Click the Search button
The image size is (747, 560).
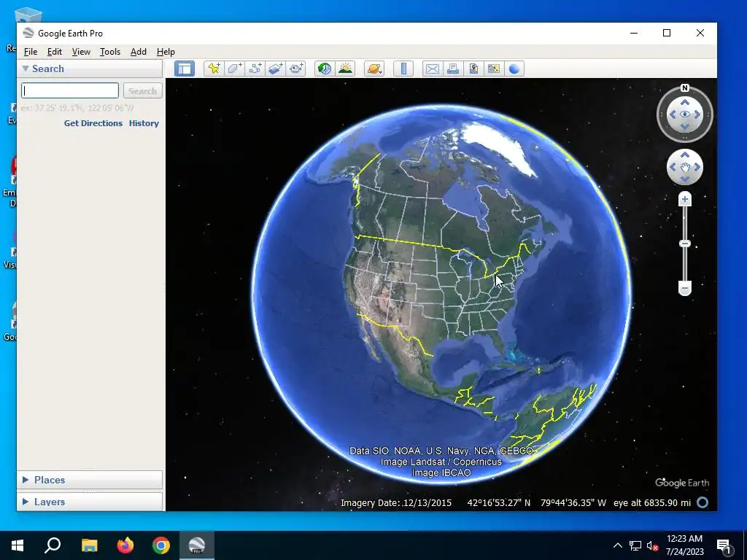(142, 90)
